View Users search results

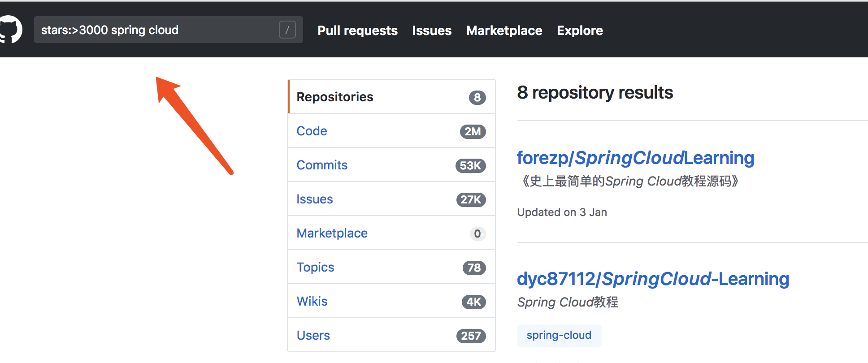pyautogui.click(x=313, y=335)
